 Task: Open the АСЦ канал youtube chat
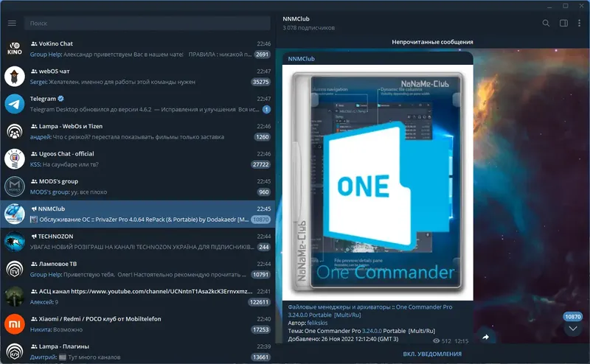(x=138, y=296)
